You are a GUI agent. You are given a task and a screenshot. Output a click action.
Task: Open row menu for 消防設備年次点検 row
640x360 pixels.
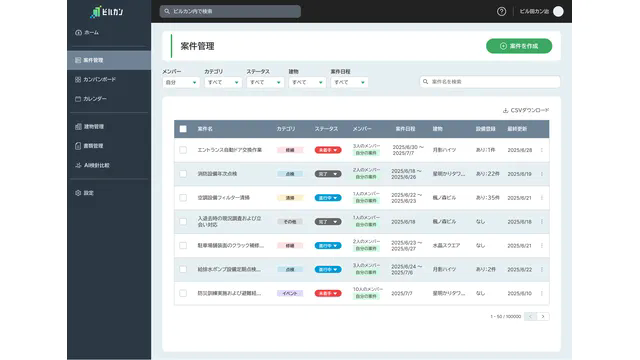(x=542, y=174)
